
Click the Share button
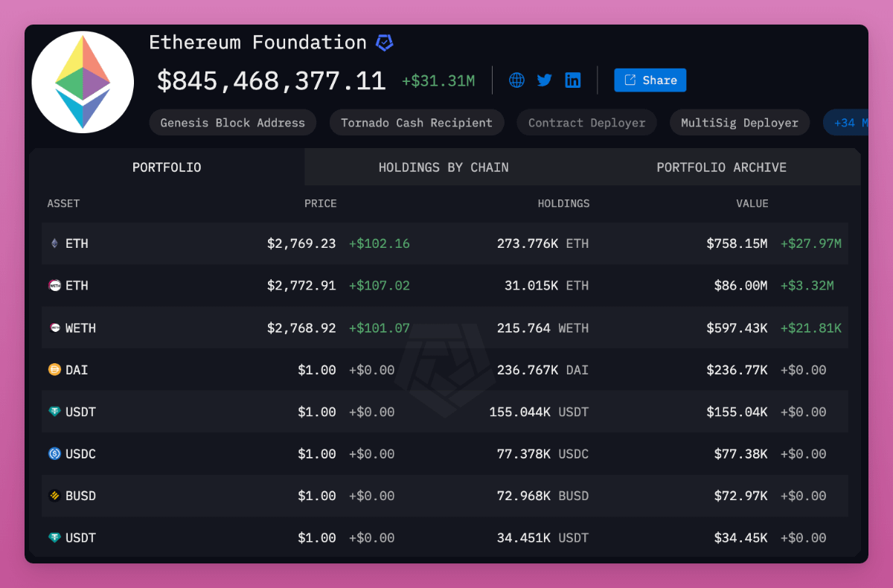[650, 80]
